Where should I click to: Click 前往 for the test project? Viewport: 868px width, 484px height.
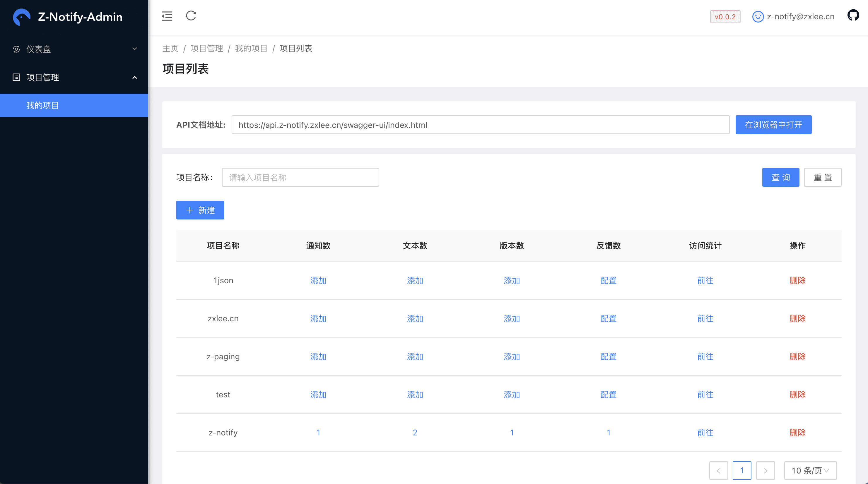click(705, 395)
